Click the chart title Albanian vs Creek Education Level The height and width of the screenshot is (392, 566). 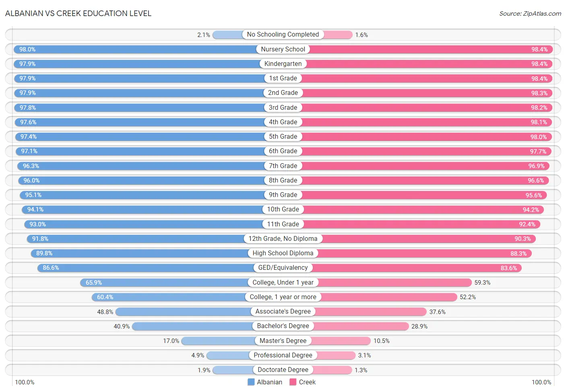click(78, 13)
